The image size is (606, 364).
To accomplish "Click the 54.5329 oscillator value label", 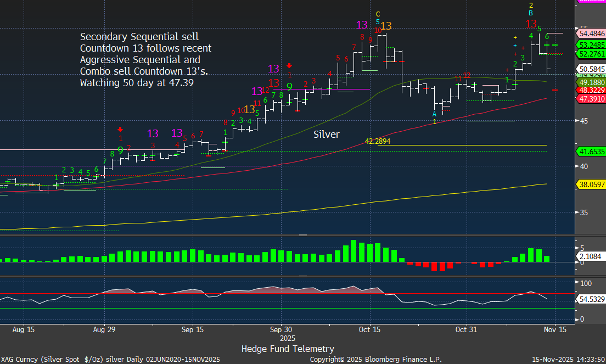I will [591, 299].
